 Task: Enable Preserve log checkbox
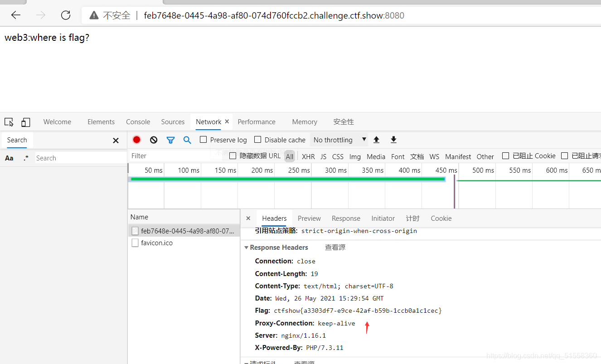coord(204,140)
